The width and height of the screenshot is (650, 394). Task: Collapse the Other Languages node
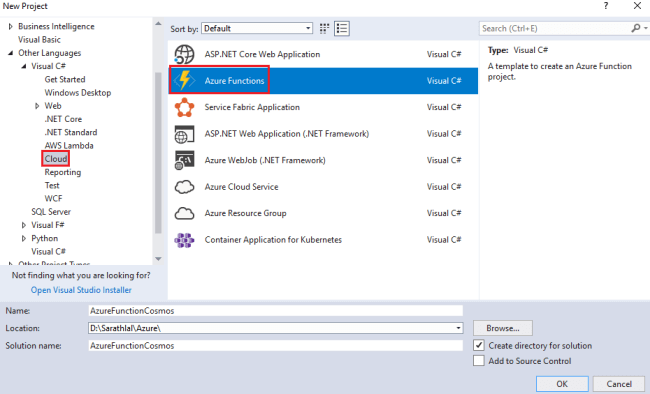click(x=10, y=53)
